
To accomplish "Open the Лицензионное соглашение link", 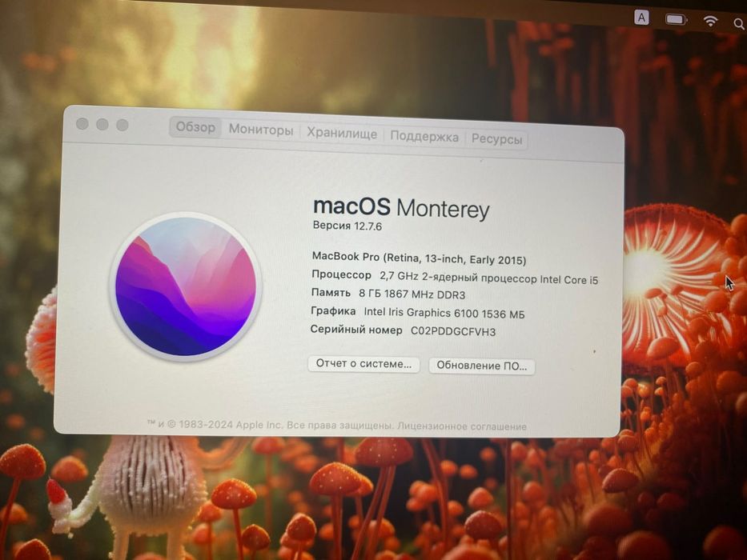I will click(x=462, y=426).
